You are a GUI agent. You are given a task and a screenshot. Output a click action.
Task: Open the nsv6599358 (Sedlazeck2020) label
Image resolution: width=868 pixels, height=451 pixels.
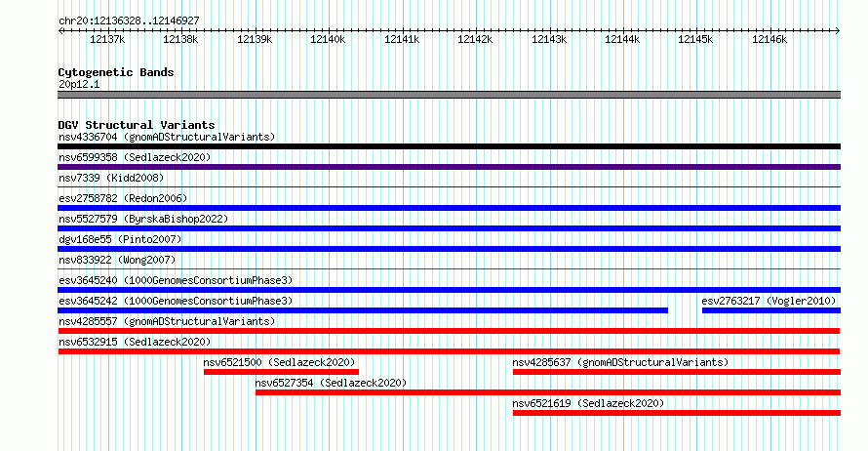click(x=135, y=157)
